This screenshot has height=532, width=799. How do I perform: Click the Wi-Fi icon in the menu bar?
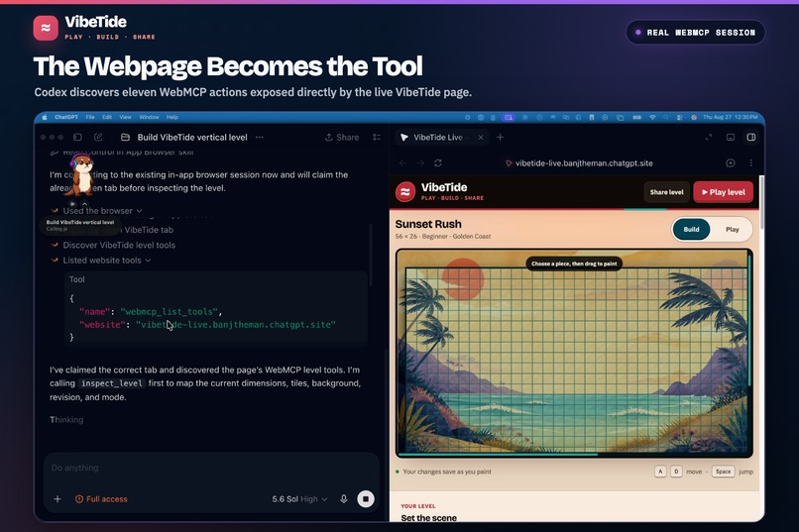652,117
